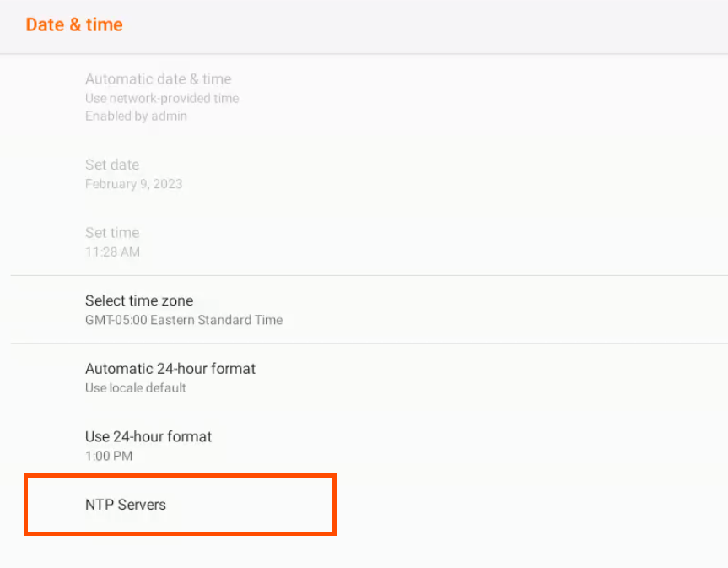Click the 1:00 PM format example

click(x=109, y=457)
